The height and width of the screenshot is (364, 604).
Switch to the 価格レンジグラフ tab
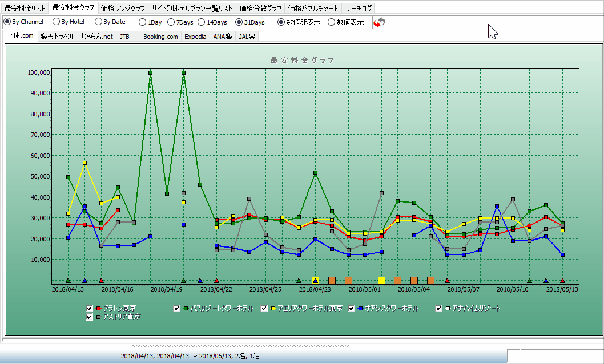click(122, 8)
